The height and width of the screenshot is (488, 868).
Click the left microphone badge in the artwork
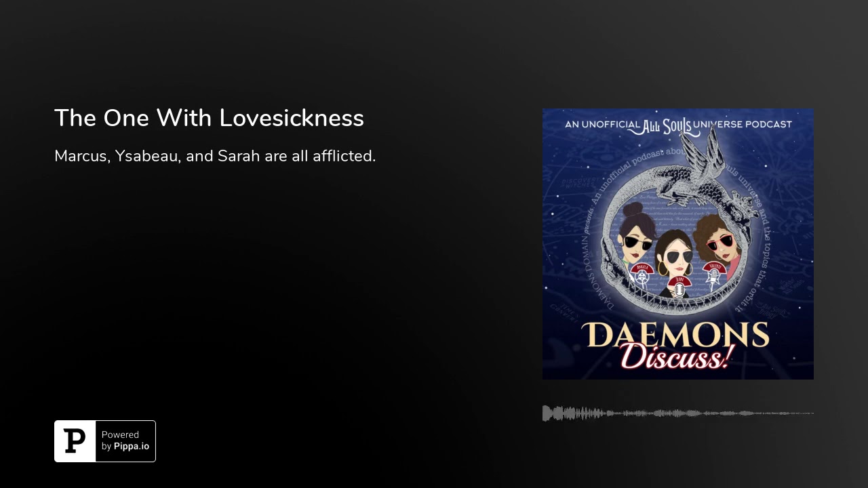641,274
